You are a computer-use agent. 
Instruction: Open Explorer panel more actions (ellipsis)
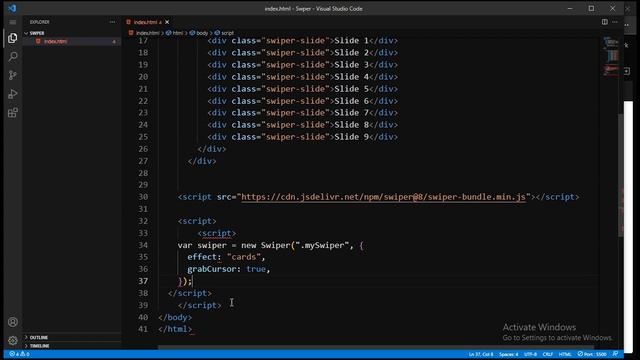tap(112, 22)
